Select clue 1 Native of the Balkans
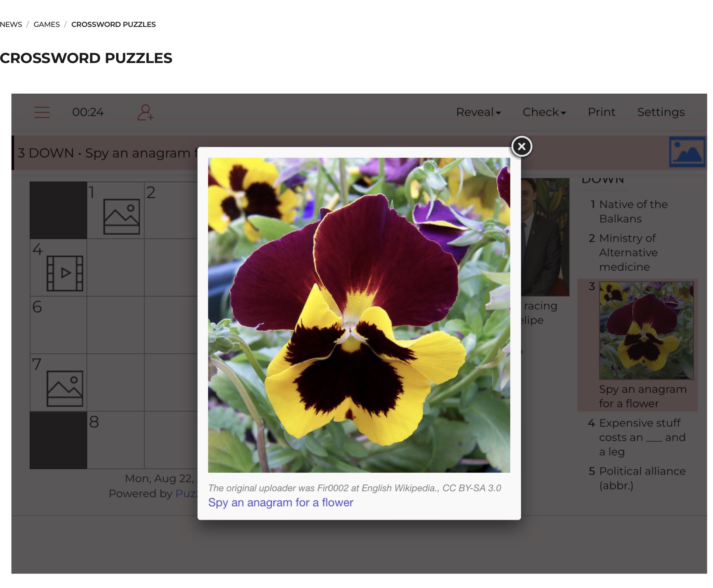This screenshot has height=588, width=713. pos(637,211)
